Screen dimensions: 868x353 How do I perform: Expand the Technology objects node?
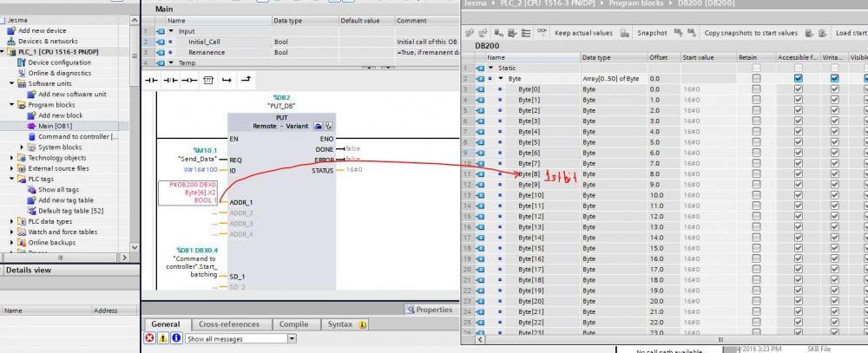click(13, 158)
